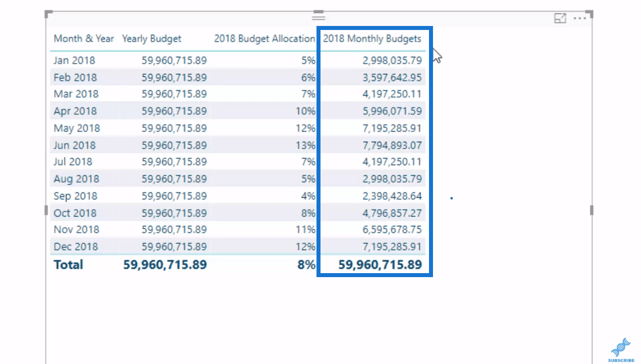Select the Aug 2018 row label

[76, 179]
